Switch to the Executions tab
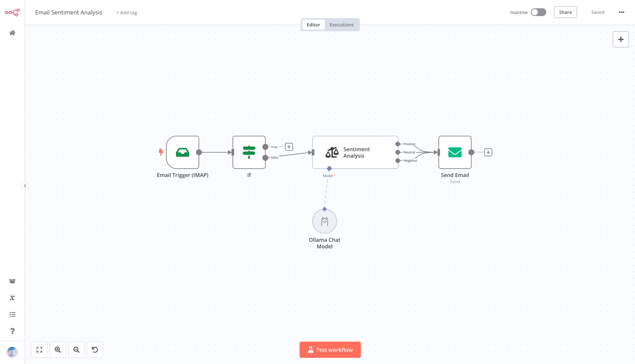The height and width of the screenshot is (364, 635). coord(341,24)
